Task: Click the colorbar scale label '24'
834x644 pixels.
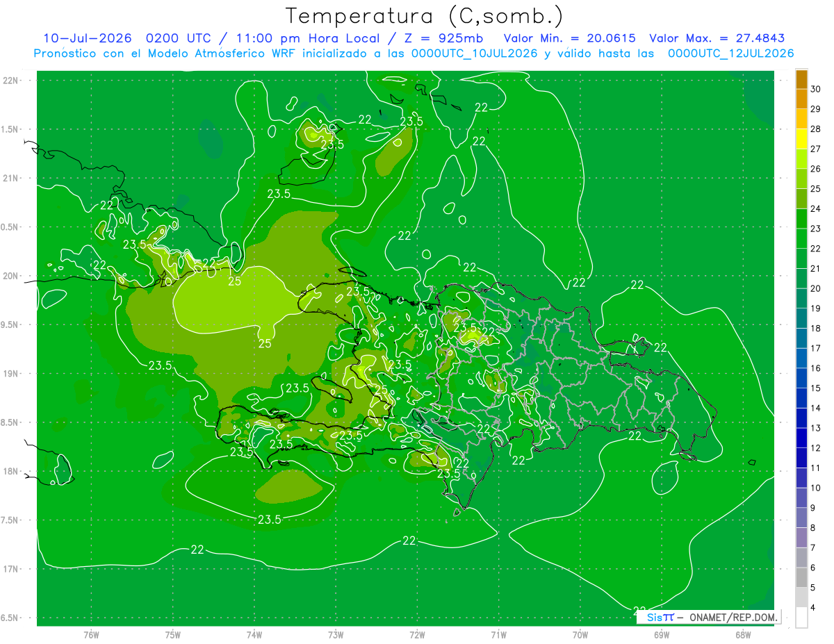Action: (x=815, y=208)
